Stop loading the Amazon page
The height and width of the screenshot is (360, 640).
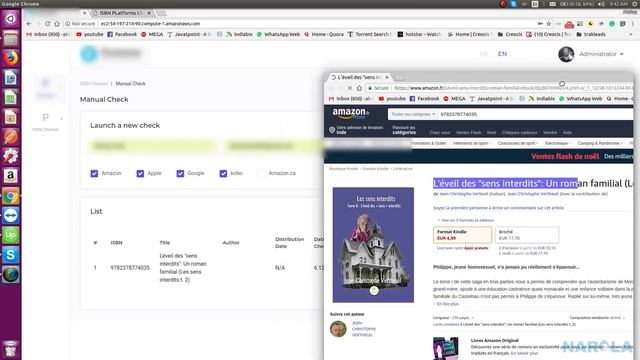click(x=350, y=88)
